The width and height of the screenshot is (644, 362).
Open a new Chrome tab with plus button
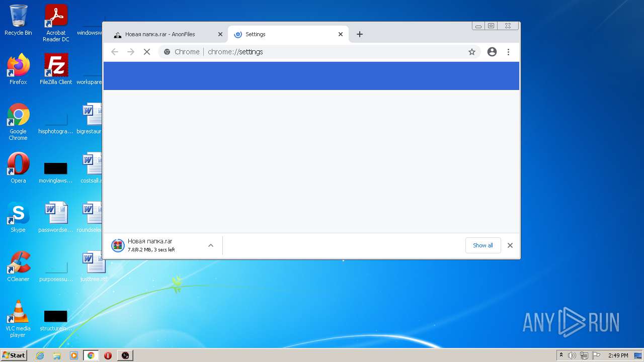(x=359, y=34)
